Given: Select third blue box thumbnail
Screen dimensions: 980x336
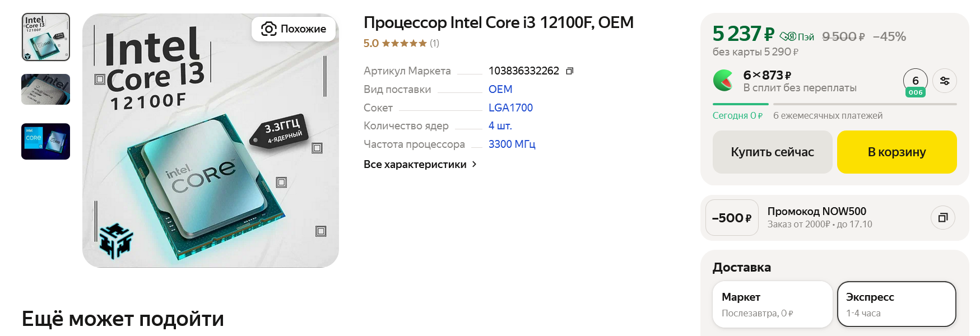Looking at the screenshot, I should click(46, 141).
